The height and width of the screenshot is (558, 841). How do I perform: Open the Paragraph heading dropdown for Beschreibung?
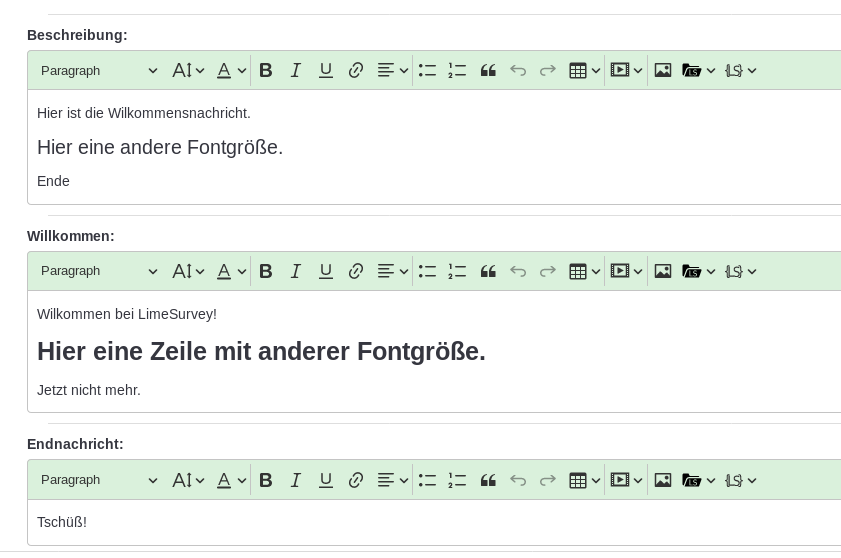click(x=99, y=70)
